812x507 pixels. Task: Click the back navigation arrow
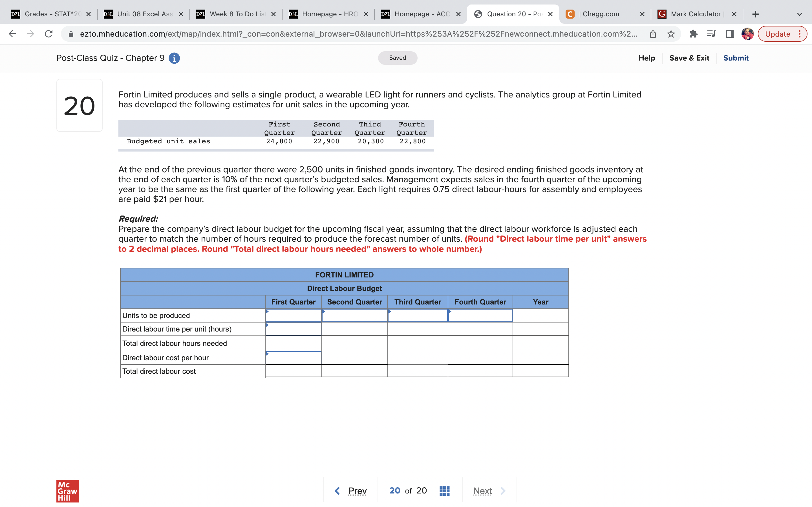12,34
